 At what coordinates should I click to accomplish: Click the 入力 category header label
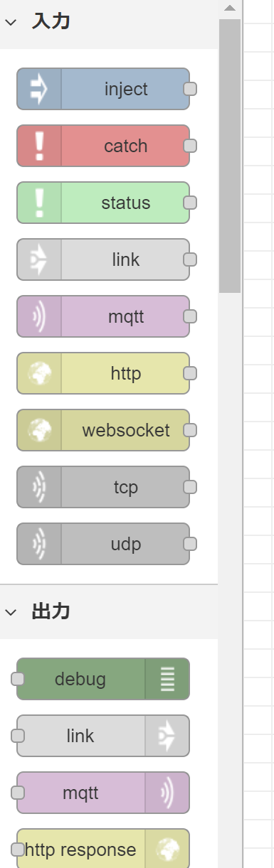pyautogui.click(x=51, y=21)
